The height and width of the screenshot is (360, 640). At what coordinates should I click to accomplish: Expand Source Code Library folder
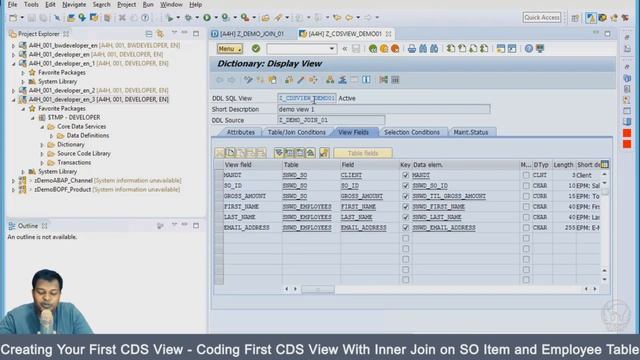(42, 154)
